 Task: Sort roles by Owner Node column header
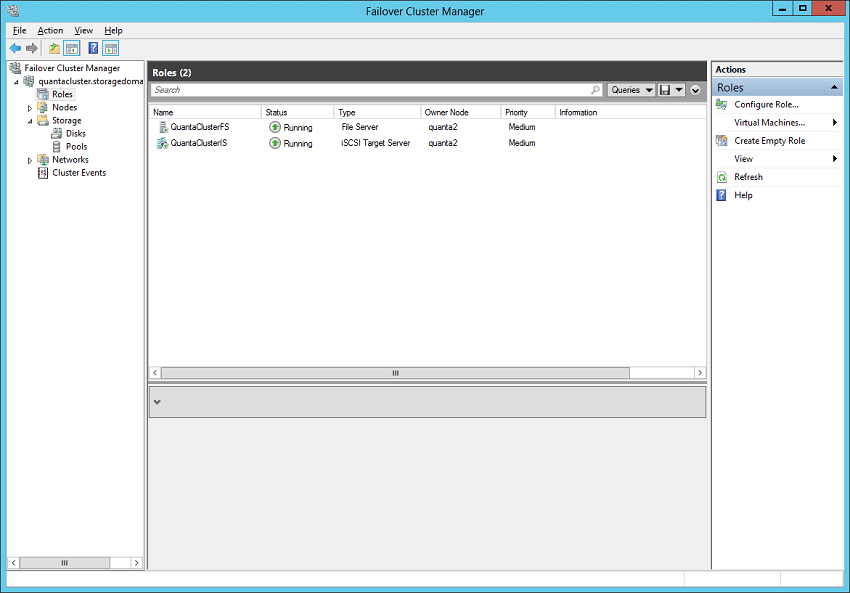pyautogui.click(x=461, y=112)
